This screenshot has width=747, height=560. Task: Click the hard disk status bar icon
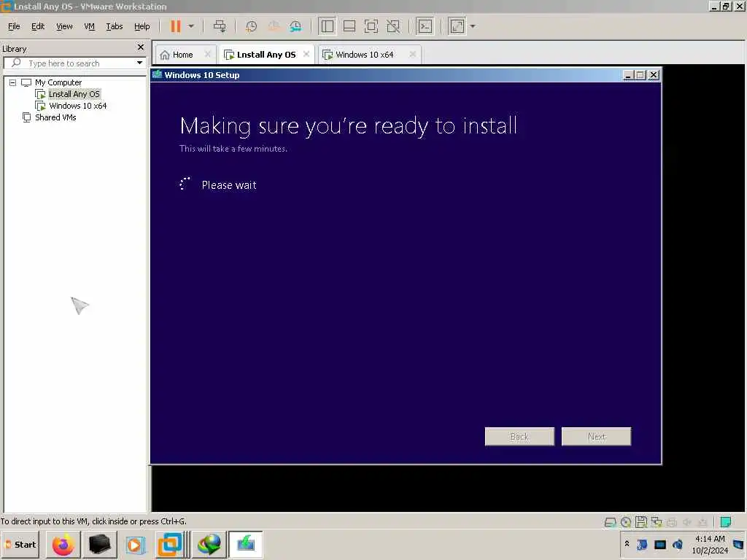(610, 522)
